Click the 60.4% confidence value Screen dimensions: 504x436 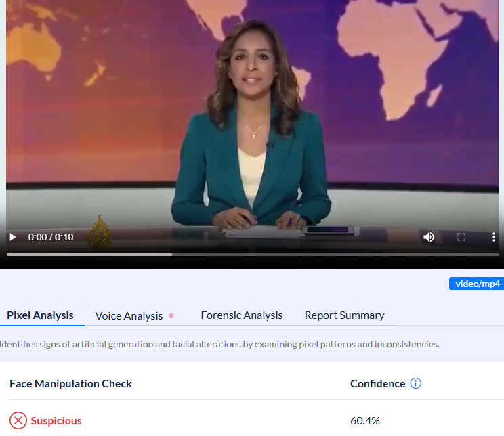point(365,420)
